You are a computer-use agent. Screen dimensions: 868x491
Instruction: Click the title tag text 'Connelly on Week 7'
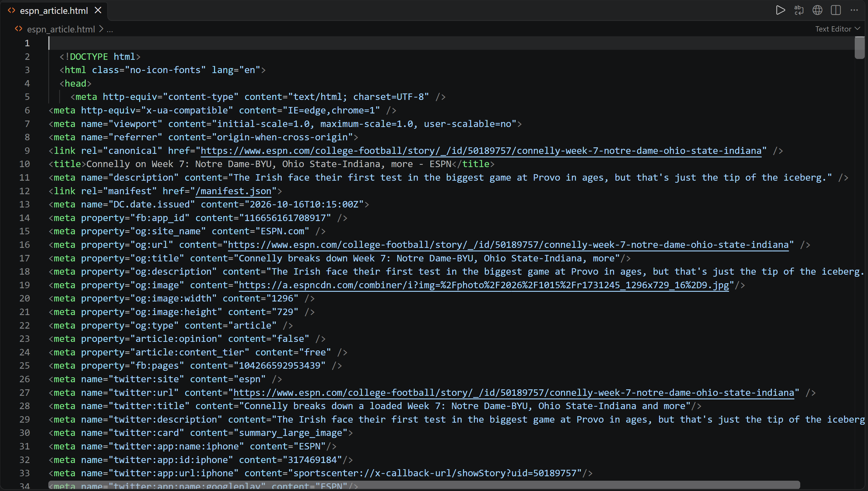[136, 164]
